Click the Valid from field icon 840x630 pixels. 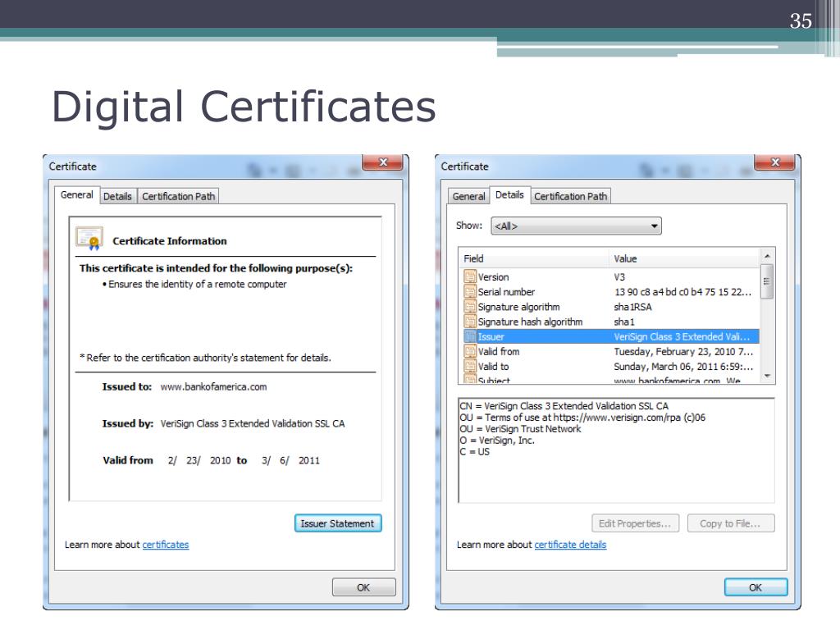[x=470, y=351]
